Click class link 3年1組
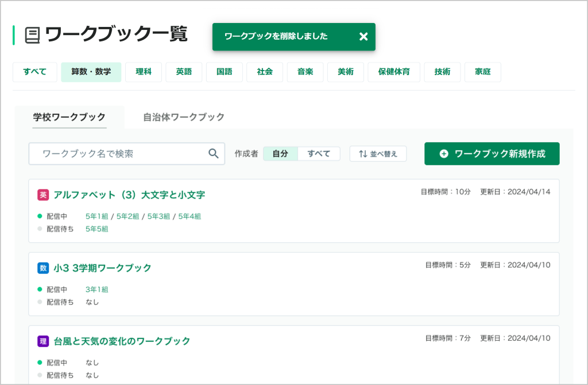 click(x=96, y=289)
